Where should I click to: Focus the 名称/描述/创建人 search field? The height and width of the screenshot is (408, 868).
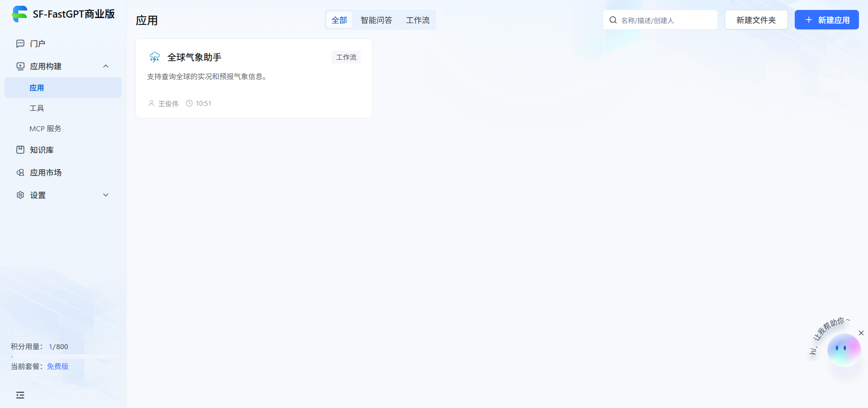click(x=660, y=20)
